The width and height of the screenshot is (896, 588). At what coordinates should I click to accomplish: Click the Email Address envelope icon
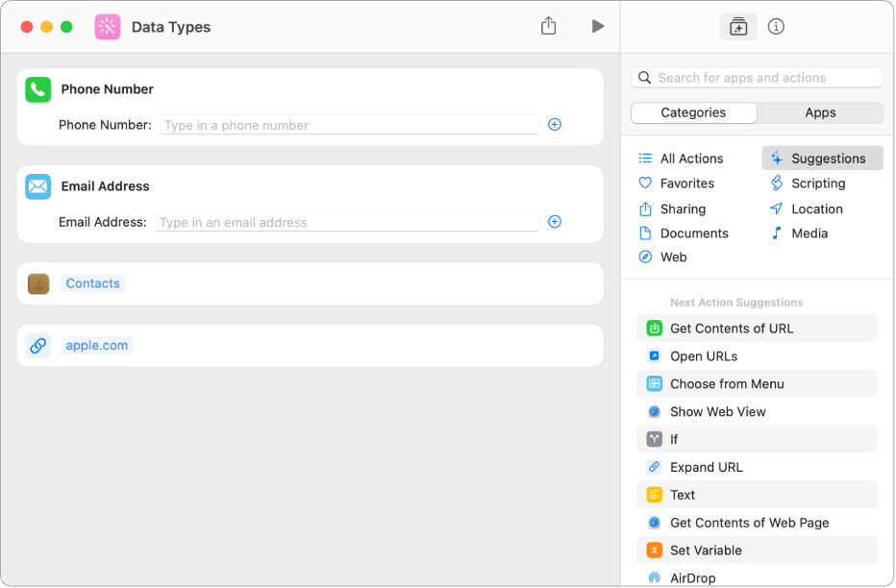coord(37,186)
